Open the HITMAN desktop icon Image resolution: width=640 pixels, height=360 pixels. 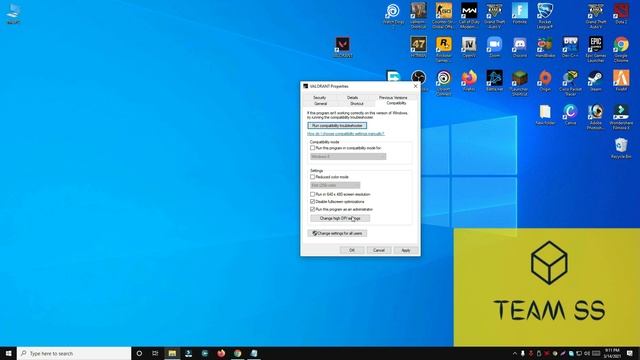pyautogui.click(x=418, y=47)
